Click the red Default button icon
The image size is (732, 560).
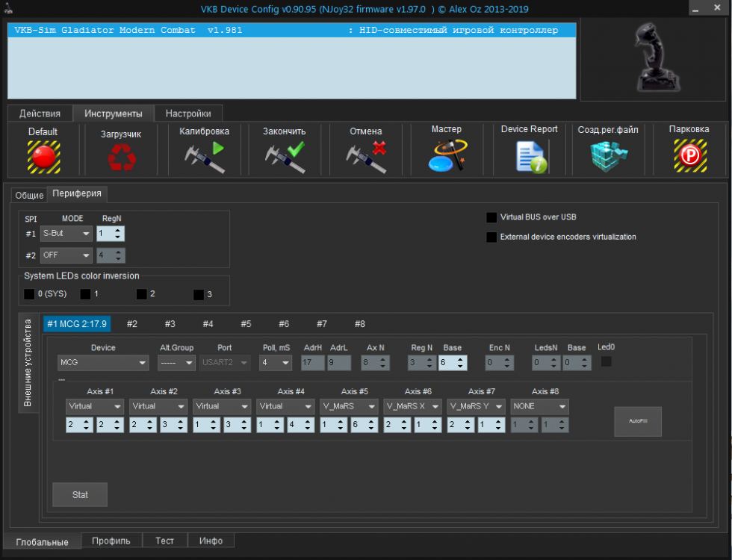coord(43,156)
